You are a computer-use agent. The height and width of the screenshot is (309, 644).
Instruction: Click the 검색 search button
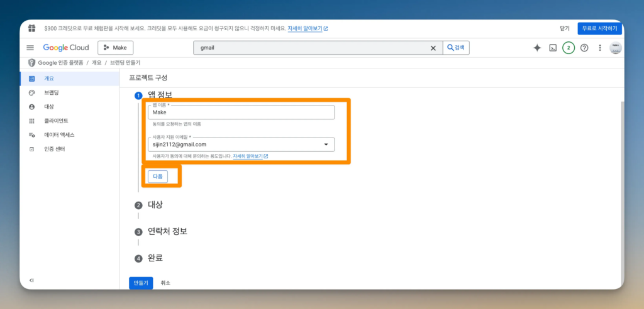point(456,48)
